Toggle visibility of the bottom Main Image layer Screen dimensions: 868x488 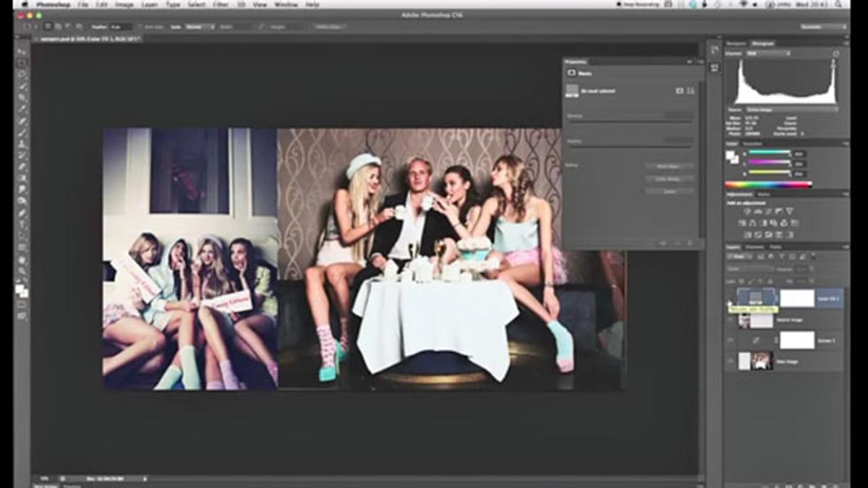730,361
